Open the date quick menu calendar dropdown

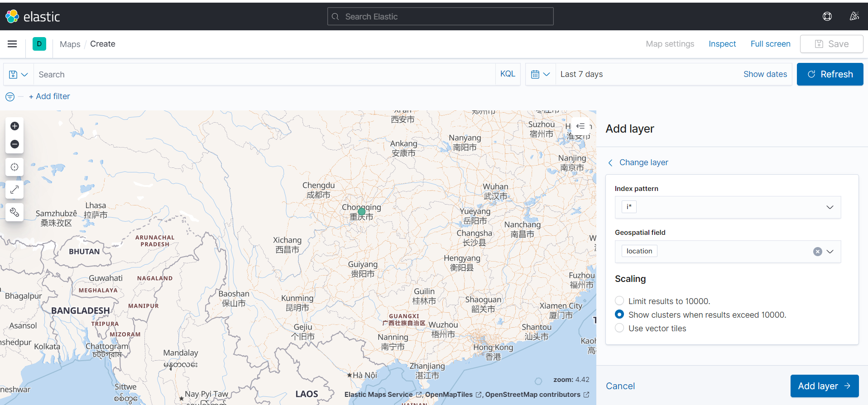pos(540,74)
